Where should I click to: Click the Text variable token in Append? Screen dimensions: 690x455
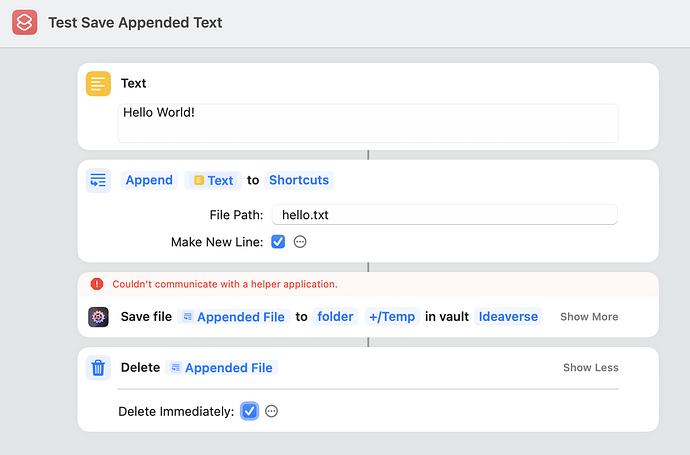[213, 180]
